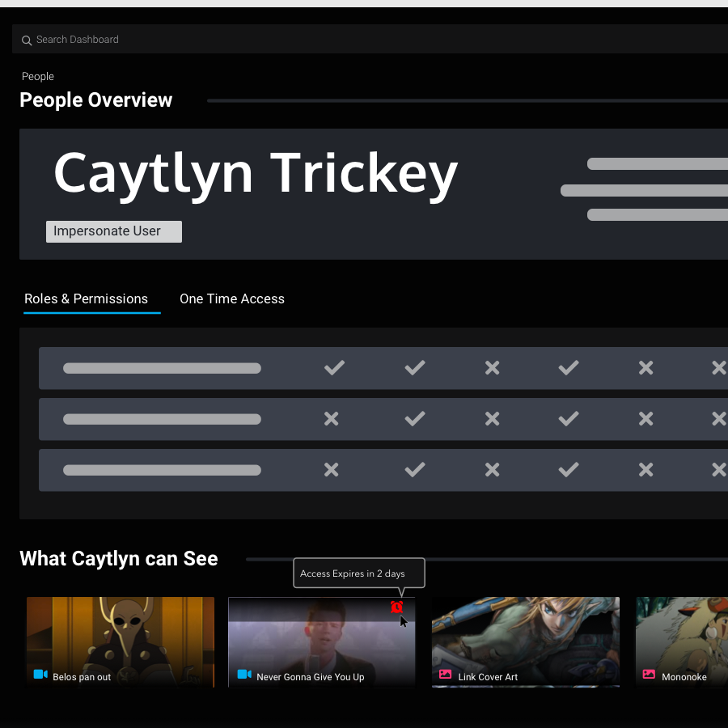Click the third column X icon in bottom role row

click(492, 470)
